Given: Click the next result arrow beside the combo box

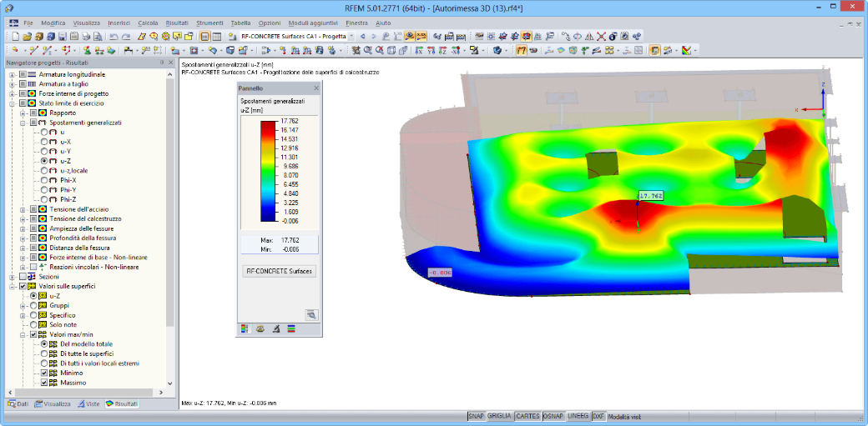Looking at the screenshot, I should coord(374,37).
